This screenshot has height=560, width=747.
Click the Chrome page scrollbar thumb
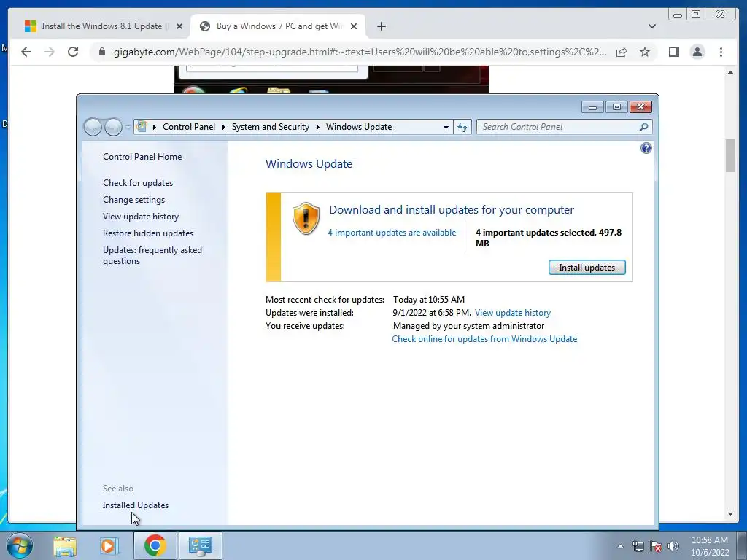point(730,156)
